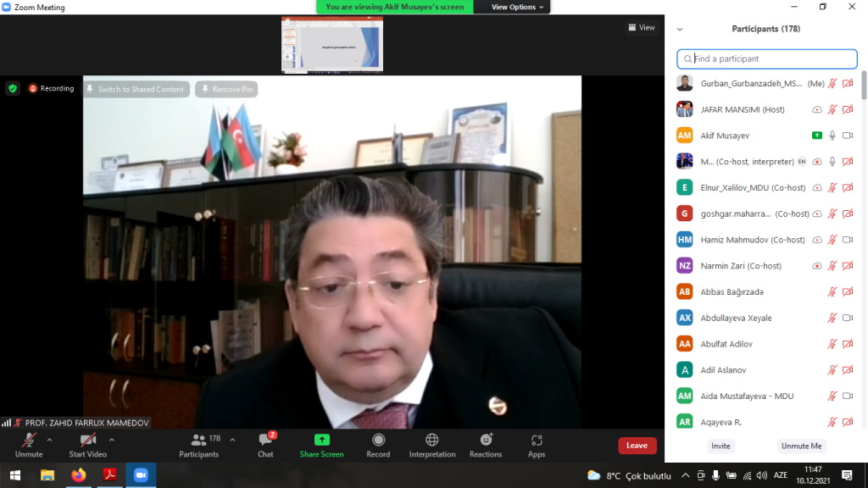
Task: Open Firefox from the taskbar
Action: coord(79,475)
